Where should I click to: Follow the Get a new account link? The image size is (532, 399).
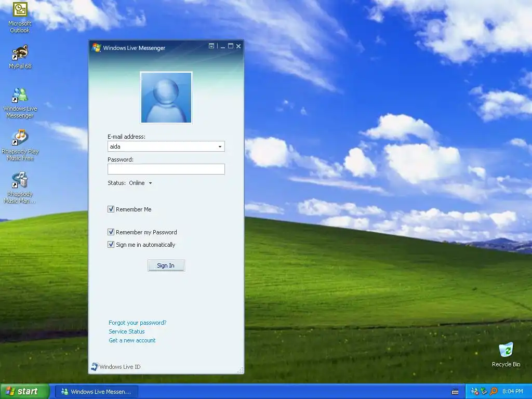coord(132,340)
